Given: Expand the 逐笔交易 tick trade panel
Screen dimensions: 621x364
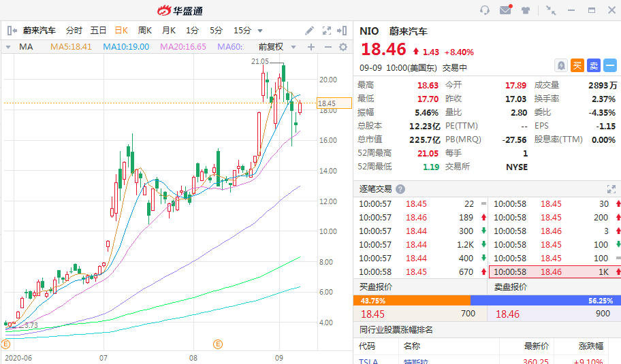Looking at the screenshot, I should point(611,189).
